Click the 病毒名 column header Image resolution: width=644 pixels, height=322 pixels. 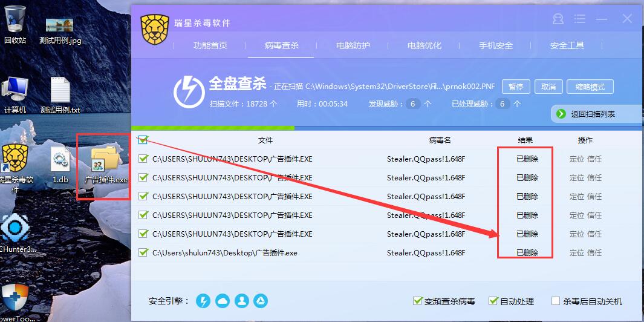coord(440,140)
